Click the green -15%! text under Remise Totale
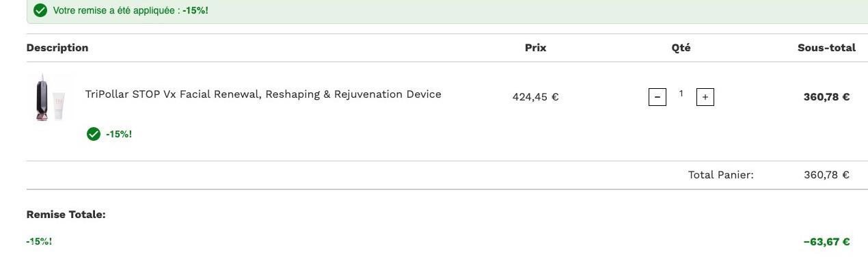This screenshot has height=257, width=868. click(39, 242)
